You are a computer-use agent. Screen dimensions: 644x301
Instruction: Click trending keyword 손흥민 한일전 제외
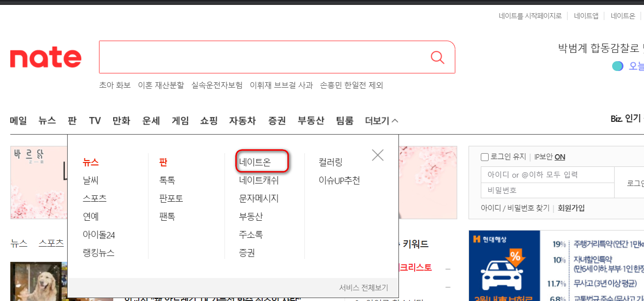(351, 85)
